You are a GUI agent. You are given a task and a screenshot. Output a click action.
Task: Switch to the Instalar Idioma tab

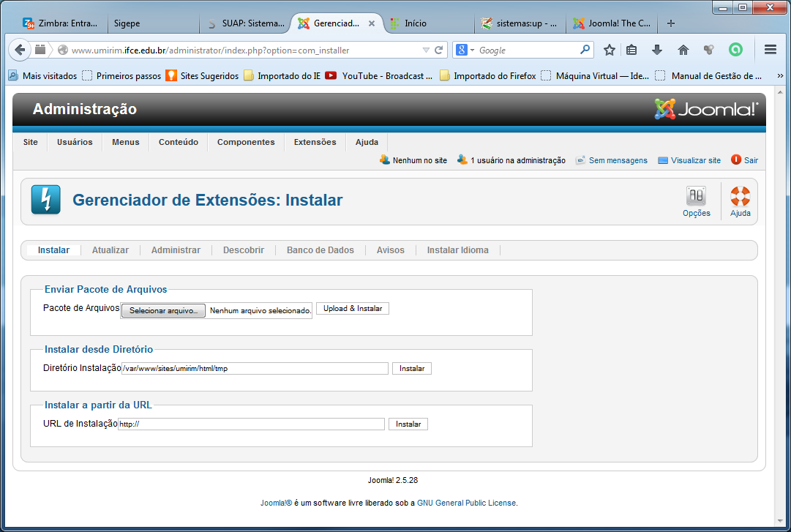pos(457,250)
